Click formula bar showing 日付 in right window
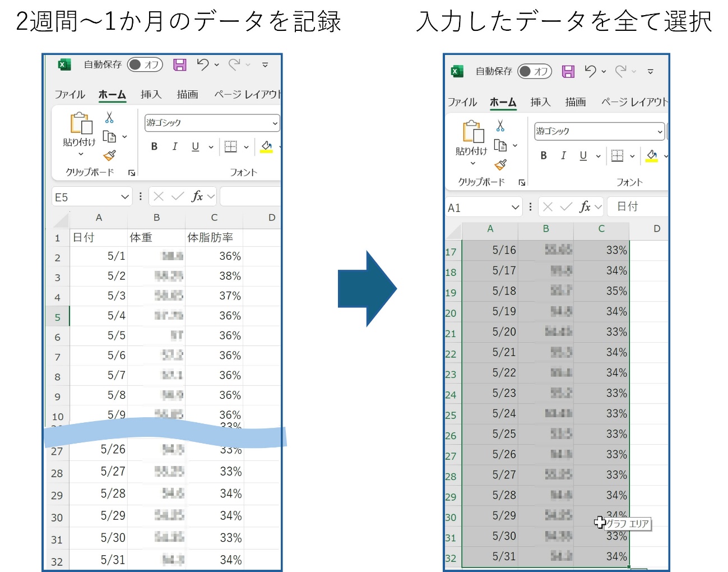The image size is (728, 572). click(638, 207)
